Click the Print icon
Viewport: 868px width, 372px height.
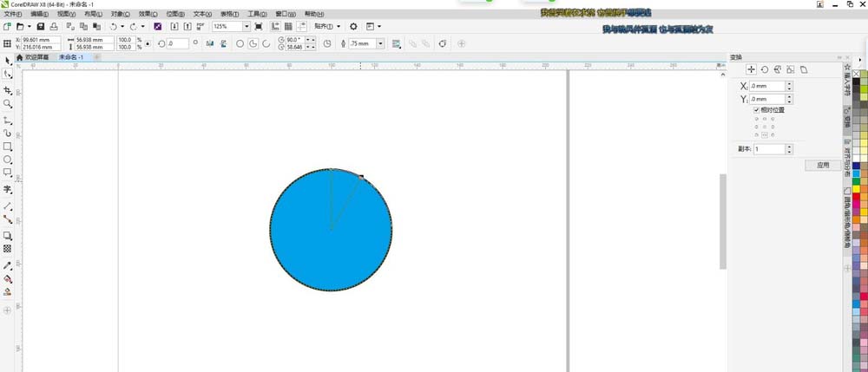point(54,26)
